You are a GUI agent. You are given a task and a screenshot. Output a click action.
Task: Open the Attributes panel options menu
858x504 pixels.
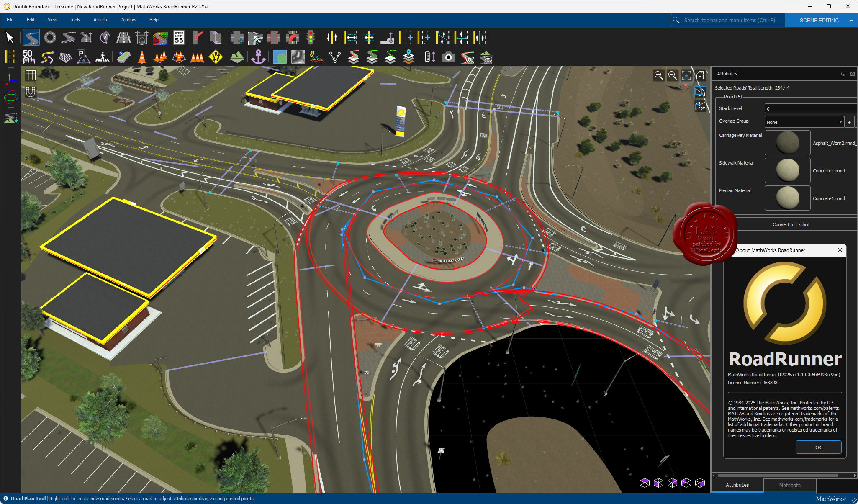843,74
